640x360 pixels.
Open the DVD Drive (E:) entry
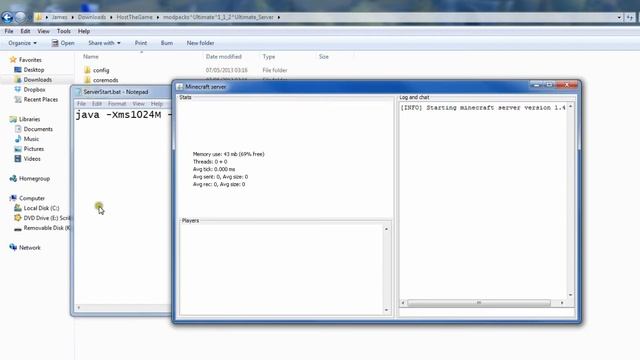(47, 218)
